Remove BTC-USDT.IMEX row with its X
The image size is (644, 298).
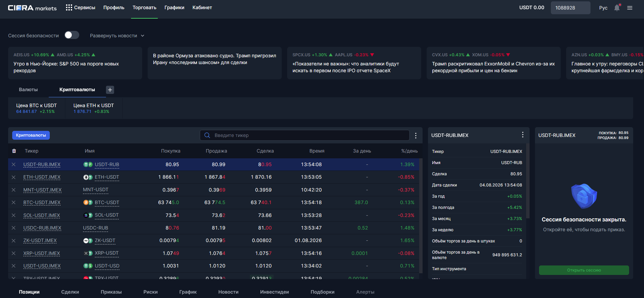[14, 202]
